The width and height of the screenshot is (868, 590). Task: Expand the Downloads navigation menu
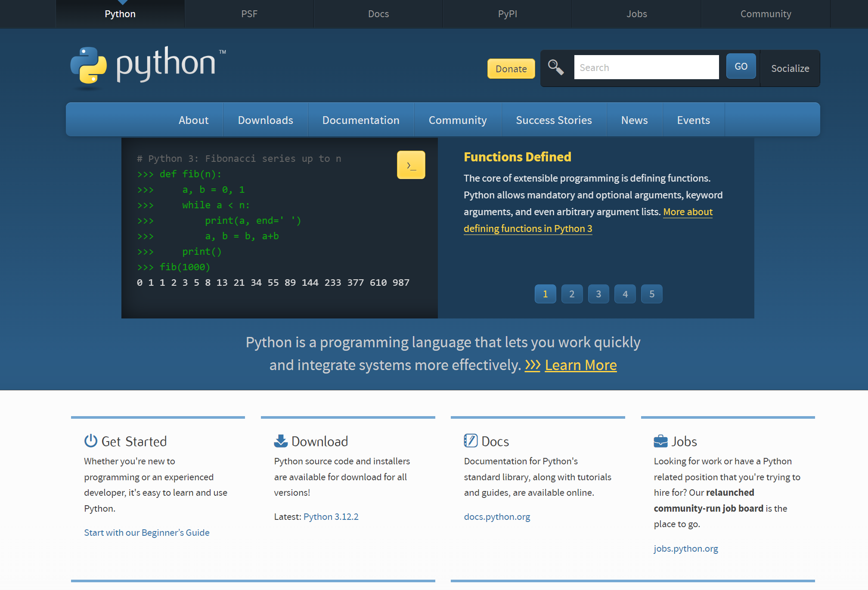tap(265, 120)
